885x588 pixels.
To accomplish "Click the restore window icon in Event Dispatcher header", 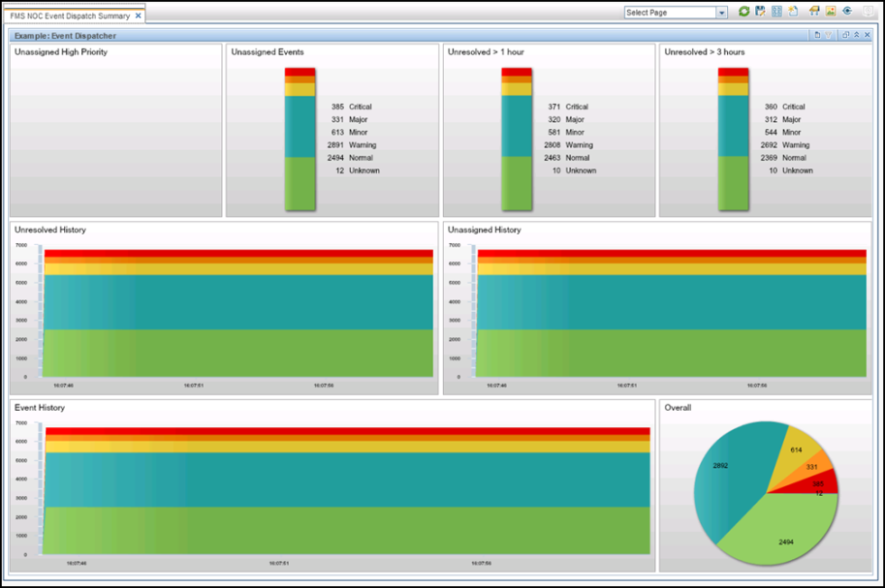I will click(x=845, y=35).
